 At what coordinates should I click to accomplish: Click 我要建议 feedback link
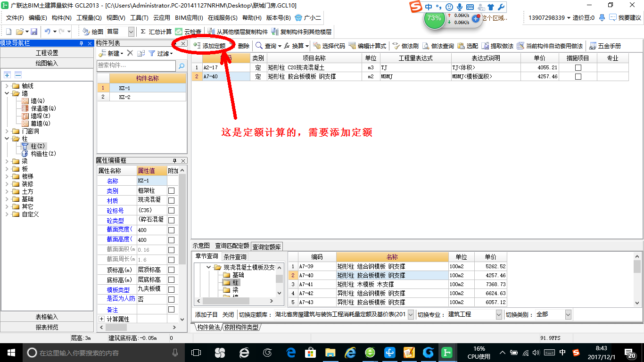tap(625, 18)
